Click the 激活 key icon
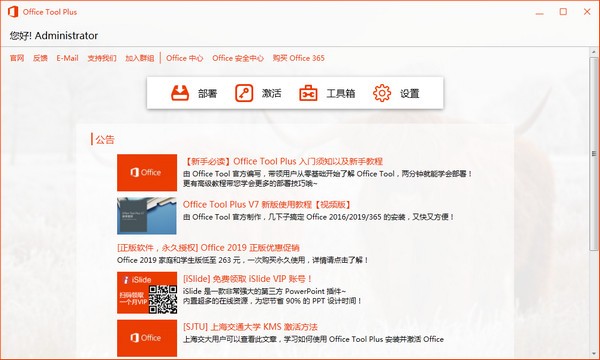 [x=244, y=93]
